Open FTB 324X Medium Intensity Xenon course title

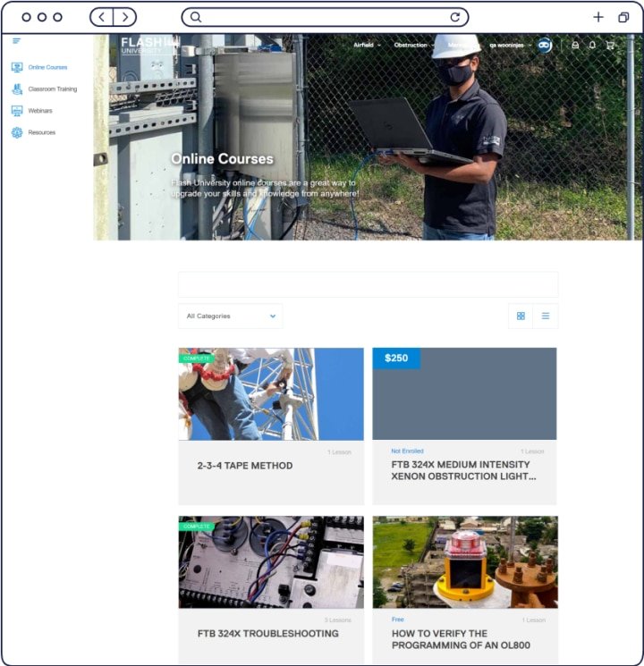(x=463, y=470)
